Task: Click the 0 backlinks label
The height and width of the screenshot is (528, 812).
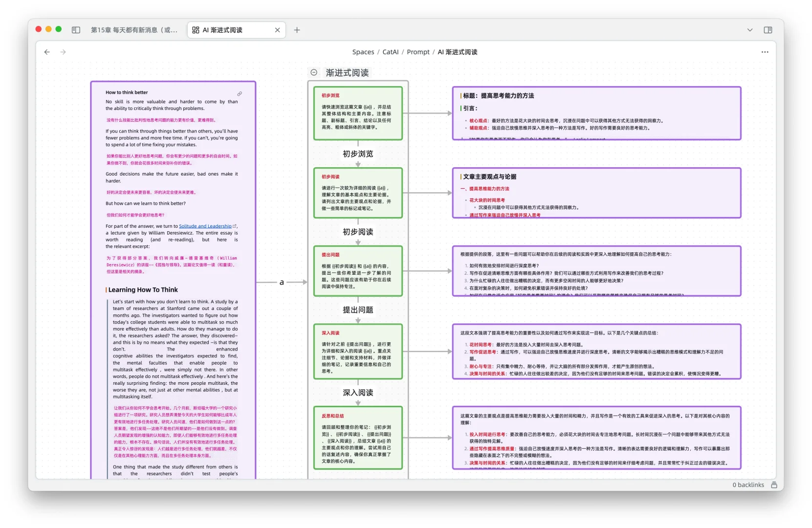Action: [748, 485]
